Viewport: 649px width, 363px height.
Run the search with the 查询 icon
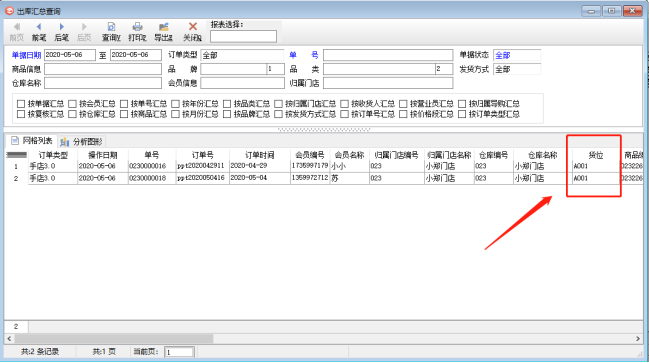tap(111, 32)
